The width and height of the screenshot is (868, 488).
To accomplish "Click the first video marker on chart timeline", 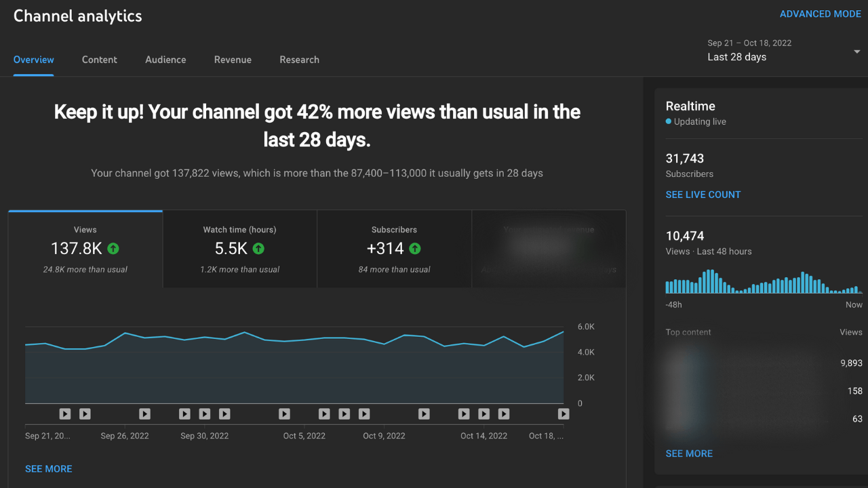I will [x=64, y=413].
